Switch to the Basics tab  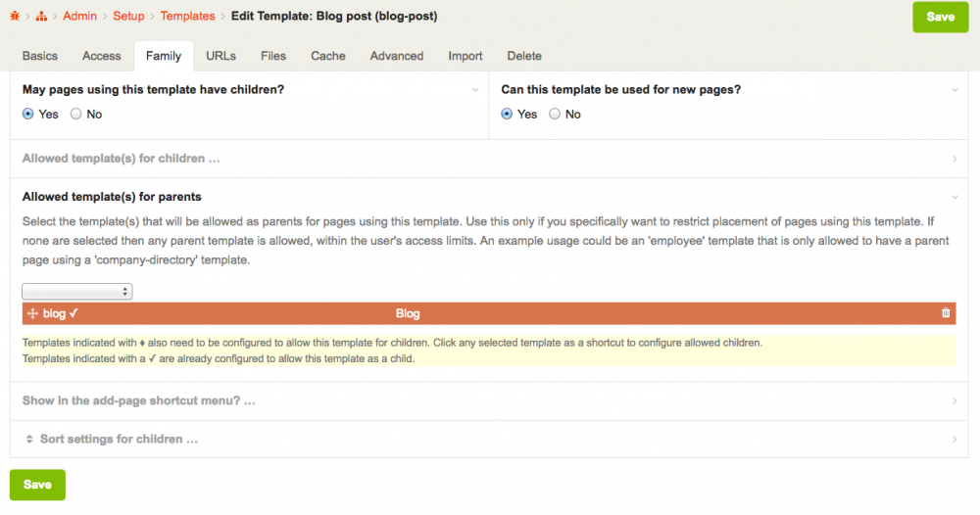click(x=40, y=56)
